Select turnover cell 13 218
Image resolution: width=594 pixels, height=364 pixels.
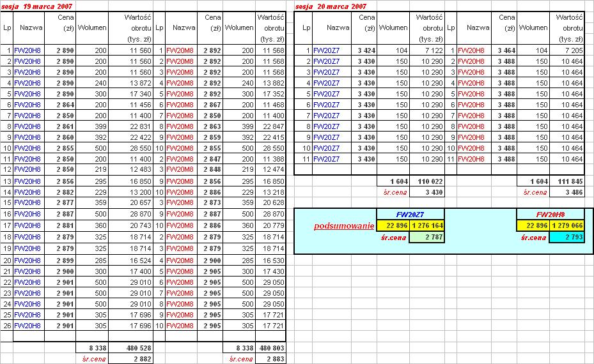pyautogui.click(x=270, y=192)
